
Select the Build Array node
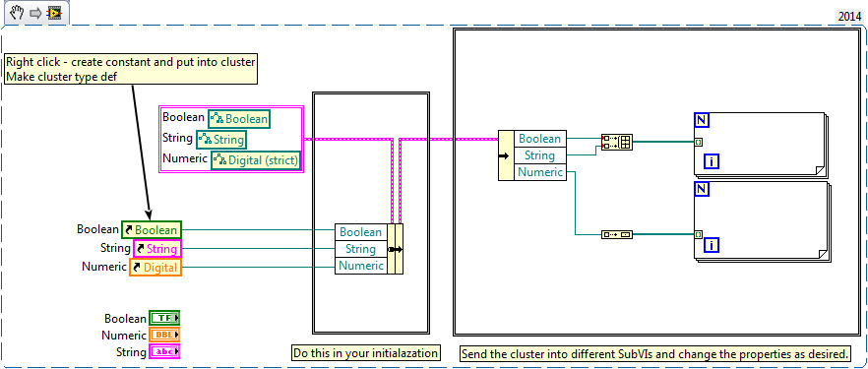point(617,142)
